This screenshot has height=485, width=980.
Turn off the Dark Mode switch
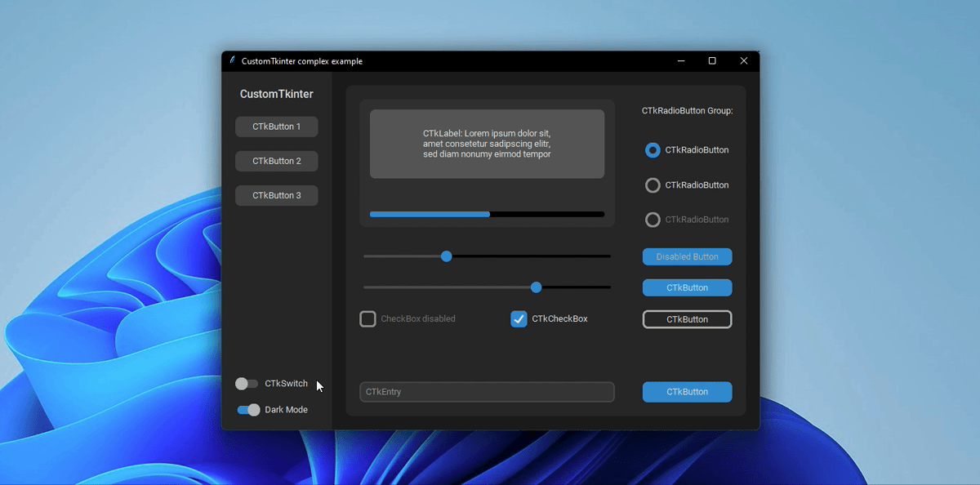click(248, 410)
